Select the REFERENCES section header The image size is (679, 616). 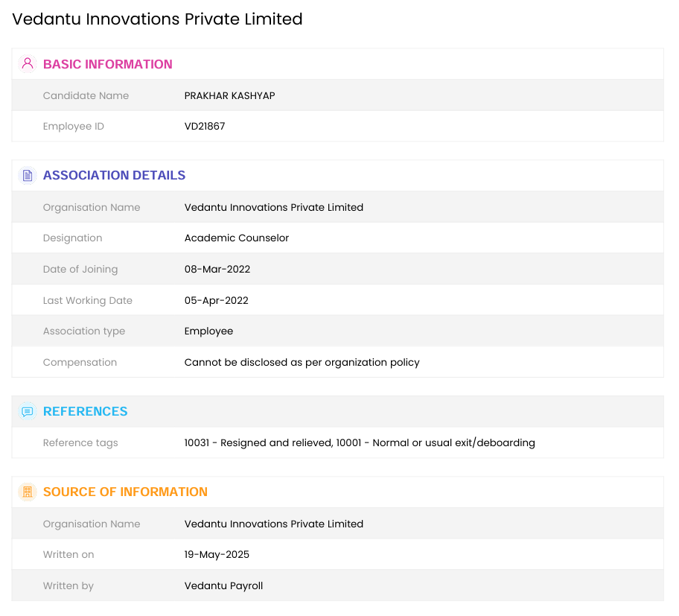click(x=85, y=412)
